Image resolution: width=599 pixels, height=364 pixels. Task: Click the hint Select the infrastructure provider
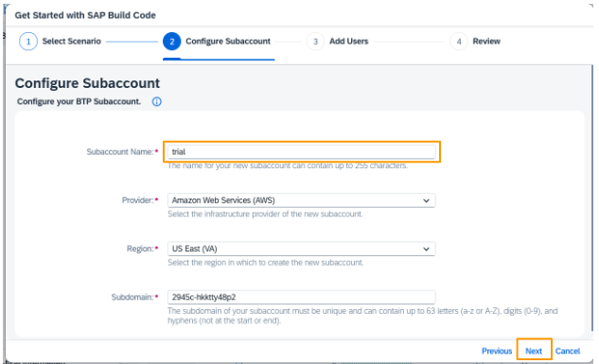pos(265,214)
